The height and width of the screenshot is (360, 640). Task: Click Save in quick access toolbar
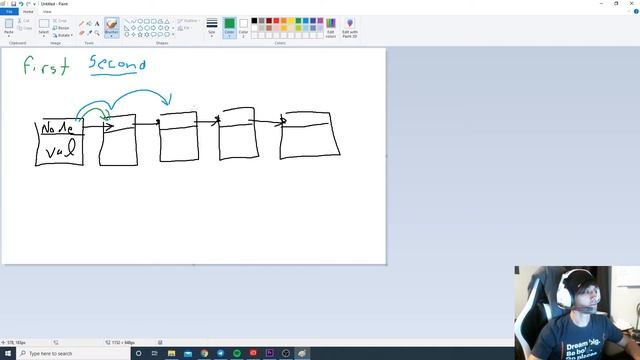[13, 4]
